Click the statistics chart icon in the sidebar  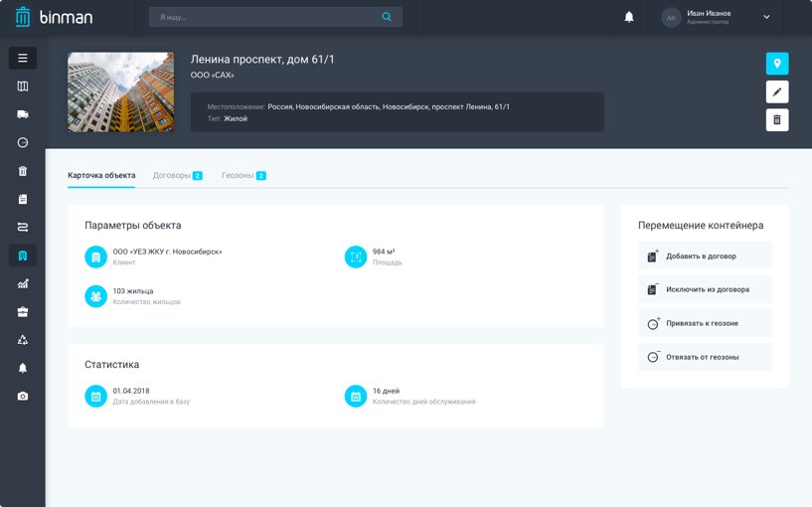coord(23,283)
